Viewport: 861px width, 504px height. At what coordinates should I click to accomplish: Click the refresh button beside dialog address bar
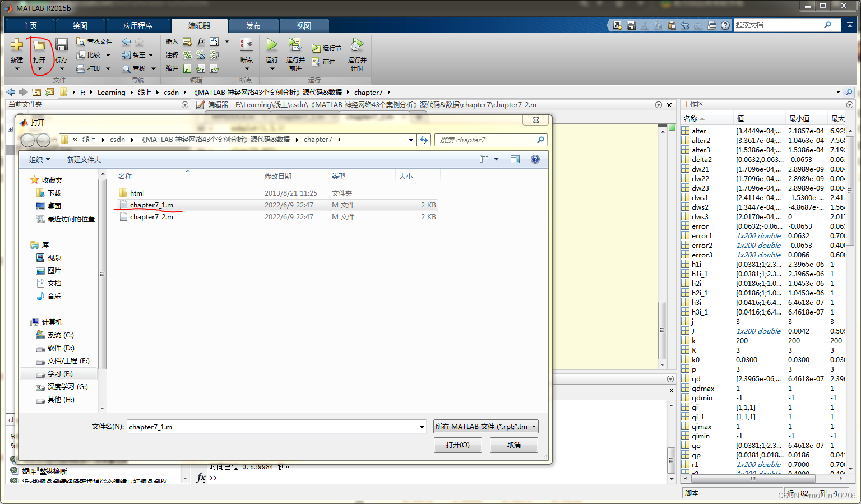[x=424, y=140]
